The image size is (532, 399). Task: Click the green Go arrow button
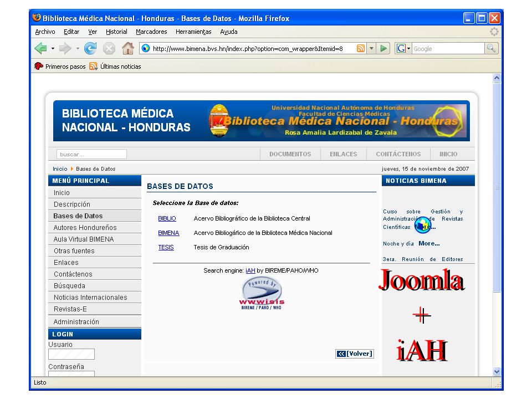point(383,49)
